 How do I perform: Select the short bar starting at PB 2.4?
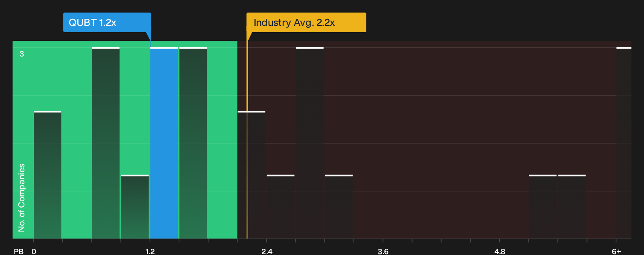pos(281,207)
